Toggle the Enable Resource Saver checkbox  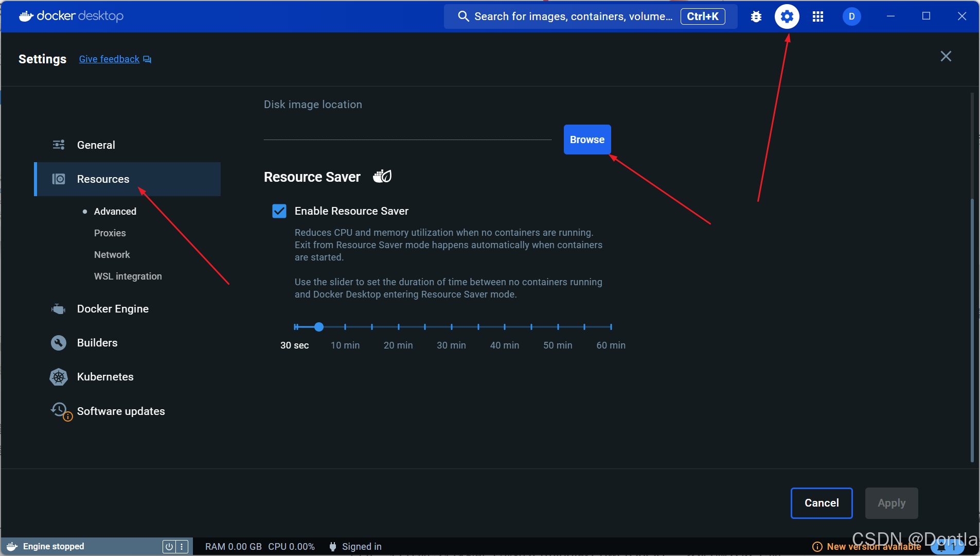pyautogui.click(x=279, y=211)
